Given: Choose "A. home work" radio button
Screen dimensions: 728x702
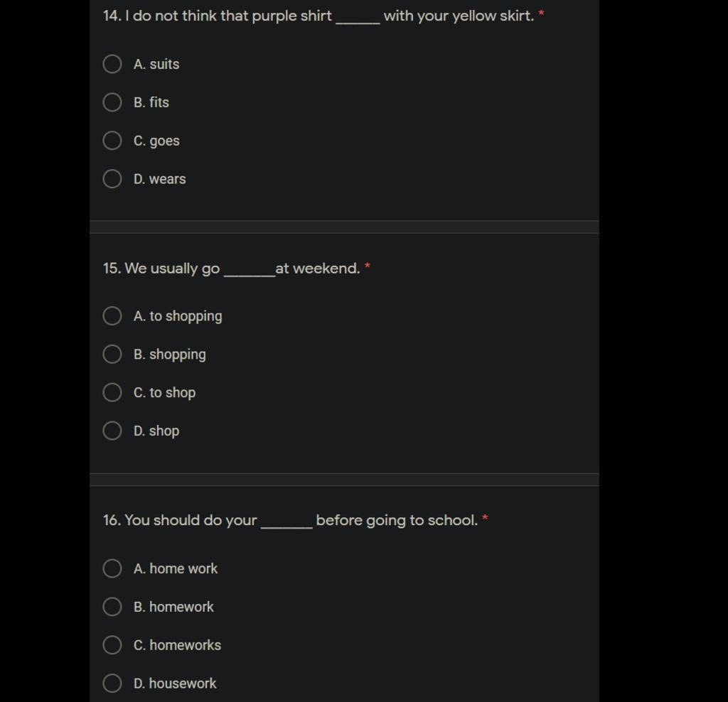Looking at the screenshot, I should click(x=112, y=568).
